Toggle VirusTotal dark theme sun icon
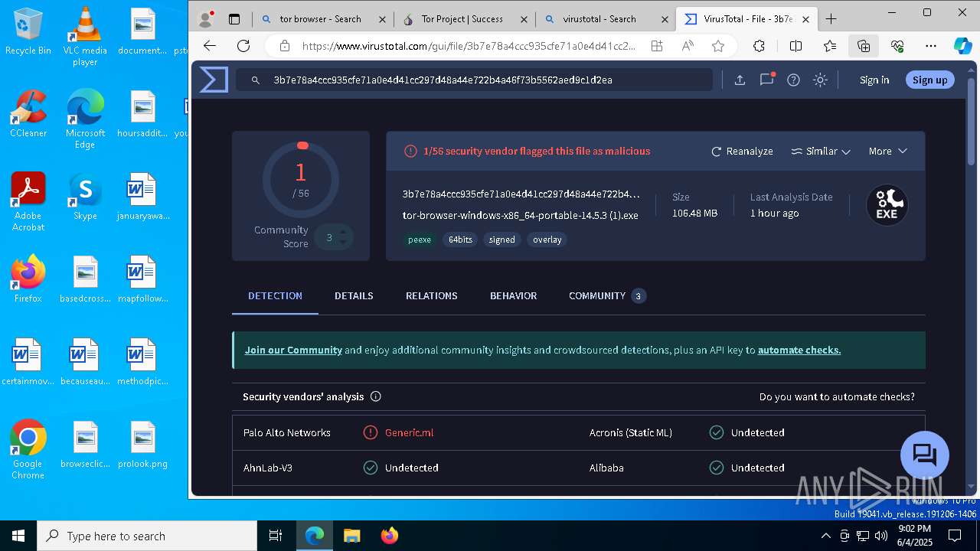The height and width of the screenshot is (551, 980). [820, 80]
